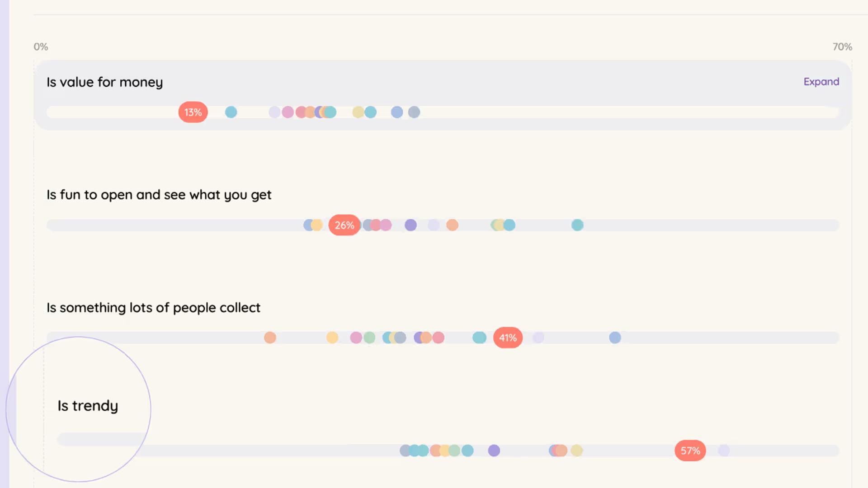Click the 41% highlighted marker
868x488 pixels.
click(x=508, y=338)
